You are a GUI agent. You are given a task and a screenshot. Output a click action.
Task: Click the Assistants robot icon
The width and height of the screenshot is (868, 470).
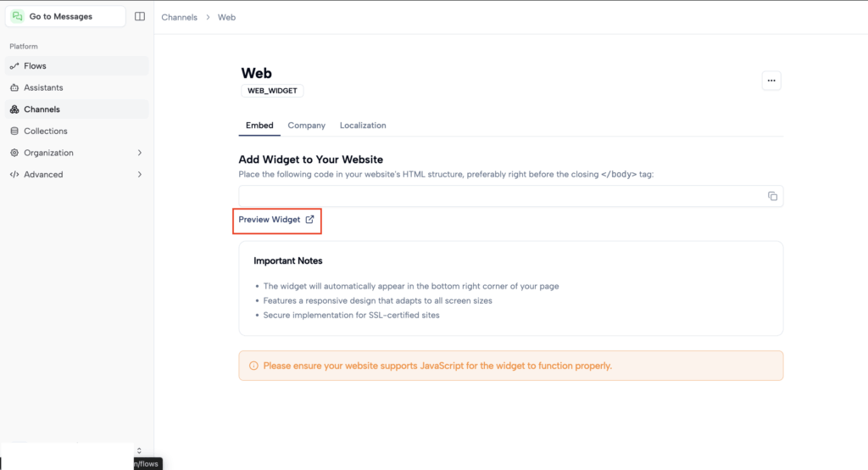(x=14, y=88)
